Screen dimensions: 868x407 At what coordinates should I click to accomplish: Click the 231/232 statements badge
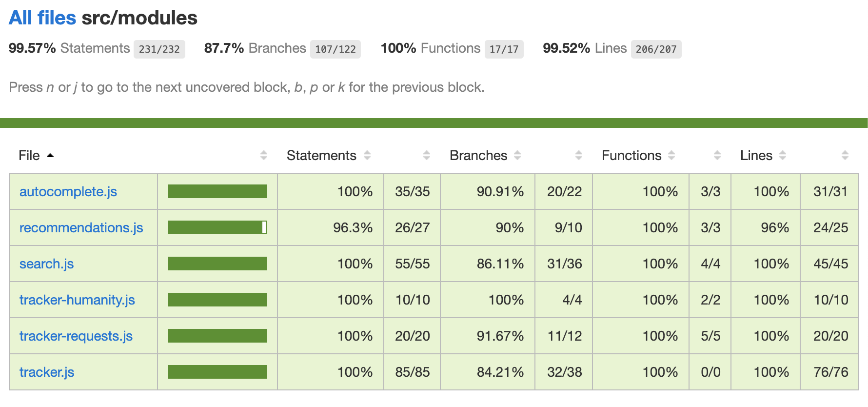[159, 49]
